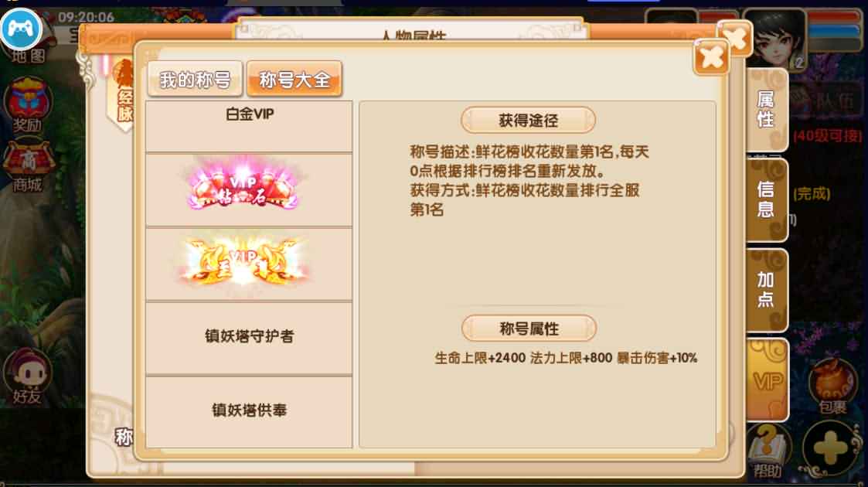Viewport: 868px width, 487px height.
Task: Open the 加点 side tab
Action: tap(766, 289)
